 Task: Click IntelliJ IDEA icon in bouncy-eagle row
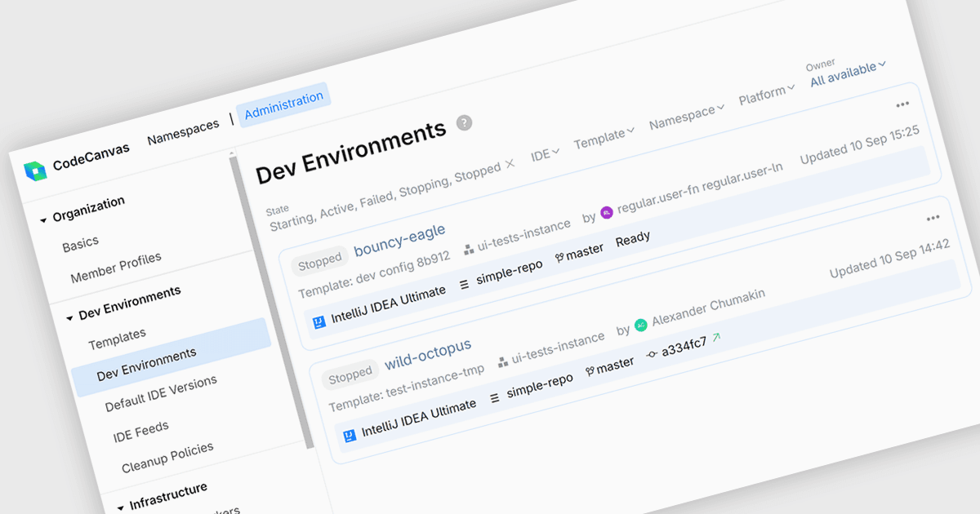(319, 321)
